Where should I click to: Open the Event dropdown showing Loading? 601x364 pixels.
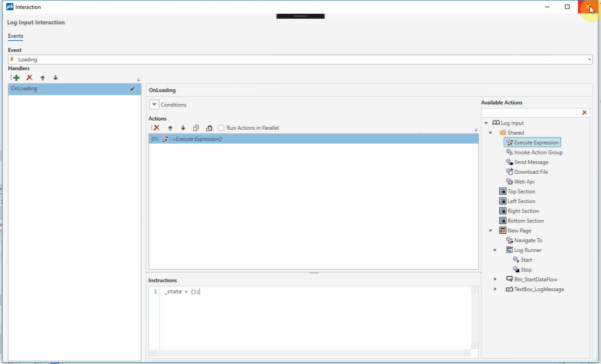coord(589,59)
